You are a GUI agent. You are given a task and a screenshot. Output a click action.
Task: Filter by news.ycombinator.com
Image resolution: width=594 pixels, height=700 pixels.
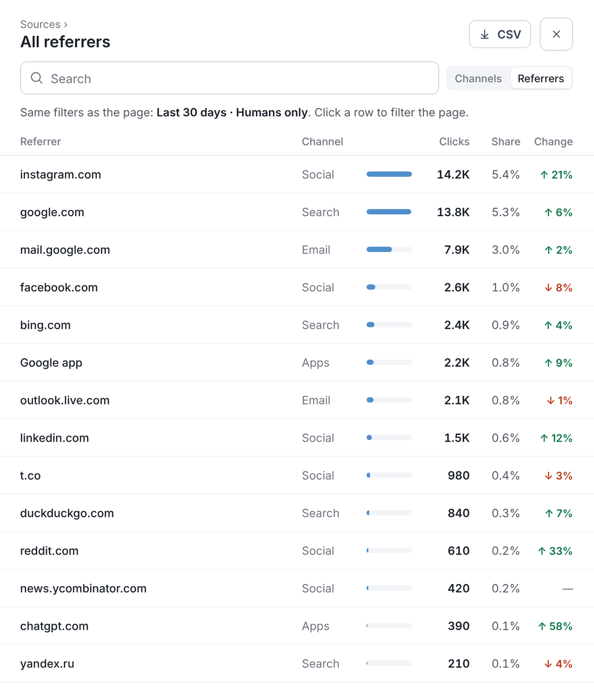(297, 589)
